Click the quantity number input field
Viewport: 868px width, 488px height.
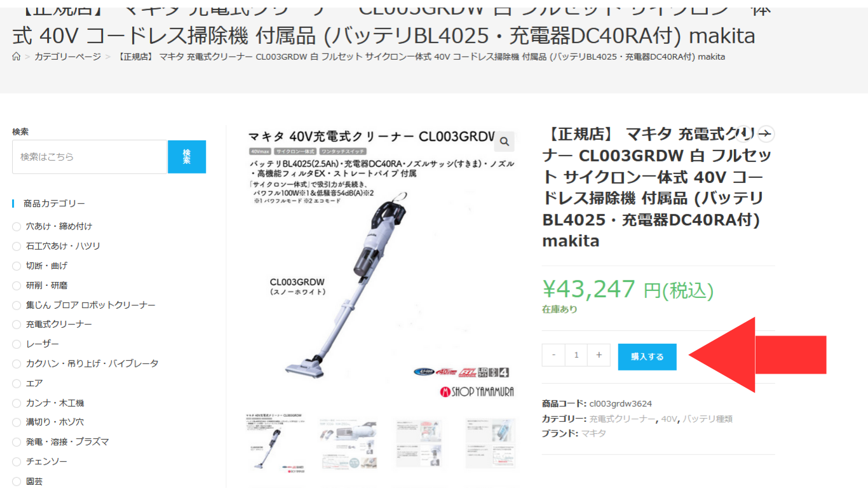576,355
